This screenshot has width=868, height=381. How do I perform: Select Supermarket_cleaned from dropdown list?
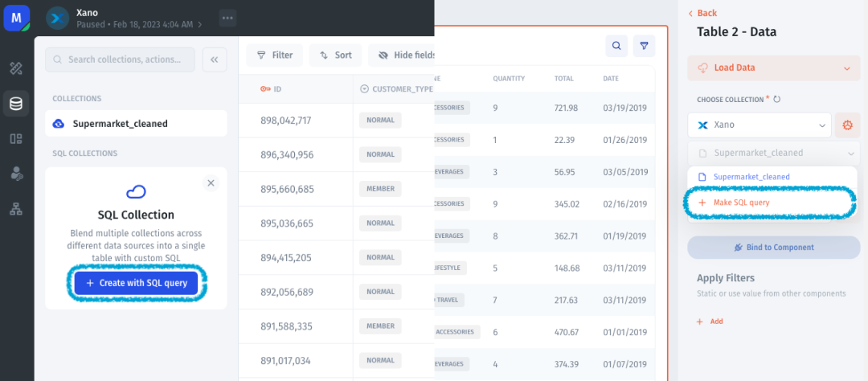(x=751, y=177)
